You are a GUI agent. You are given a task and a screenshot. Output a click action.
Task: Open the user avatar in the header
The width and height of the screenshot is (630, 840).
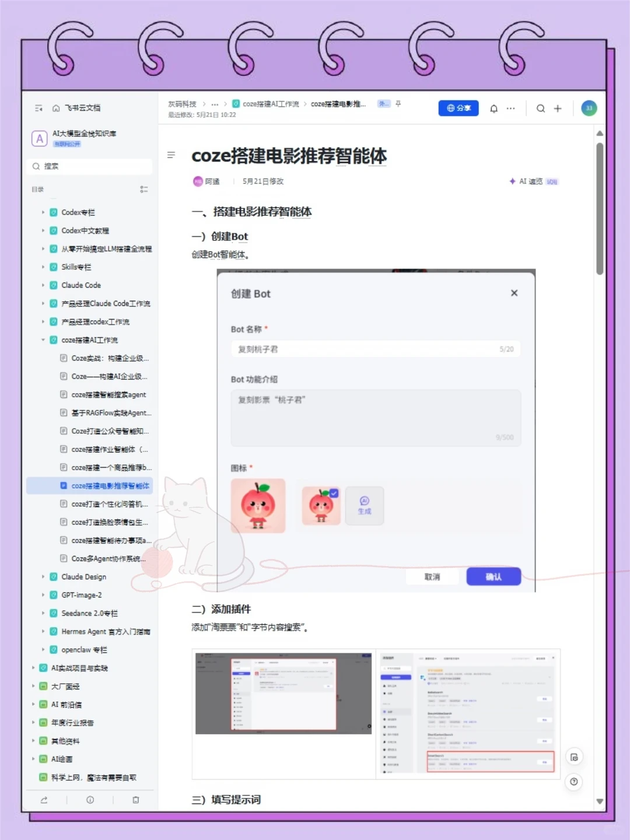click(x=589, y=108)
